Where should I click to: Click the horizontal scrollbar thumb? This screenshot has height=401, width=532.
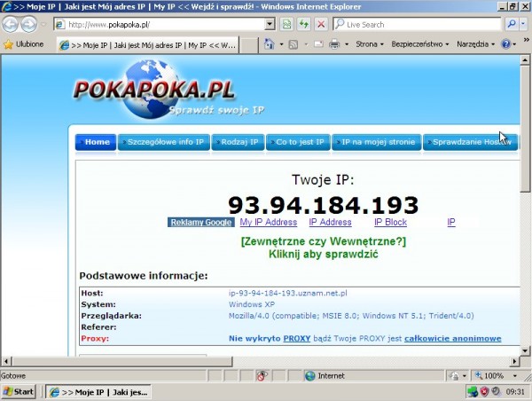(122, 361)
